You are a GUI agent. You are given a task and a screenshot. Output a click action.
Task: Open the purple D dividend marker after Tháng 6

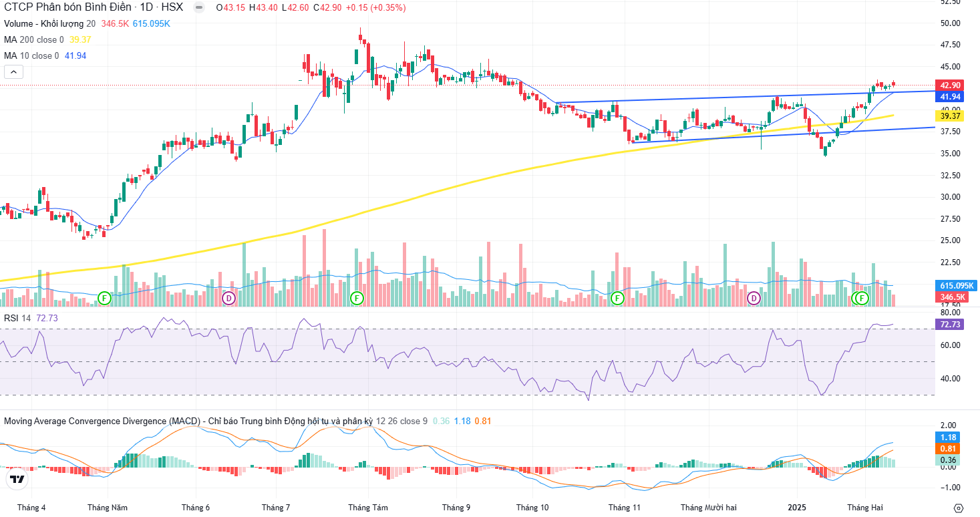(229, 298)
